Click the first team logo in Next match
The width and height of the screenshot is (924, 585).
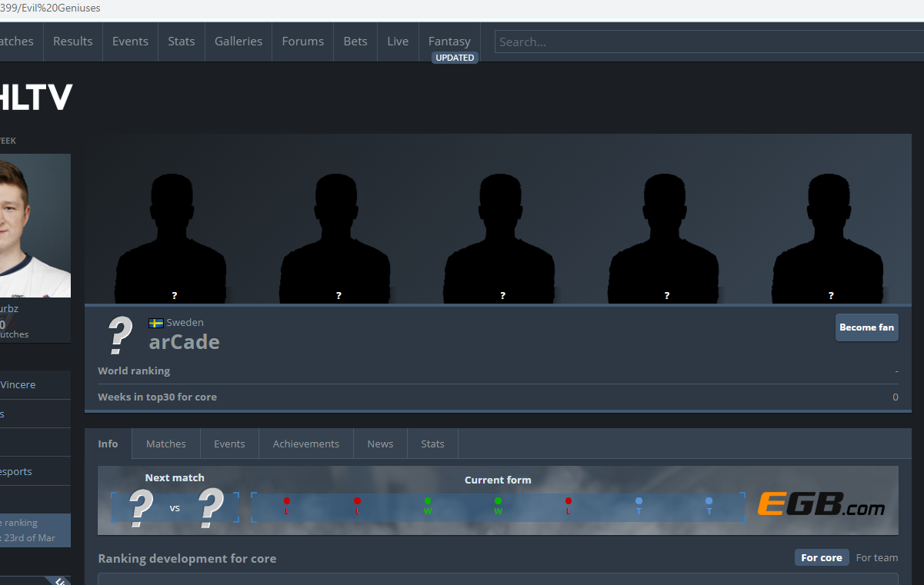point(140,507)
